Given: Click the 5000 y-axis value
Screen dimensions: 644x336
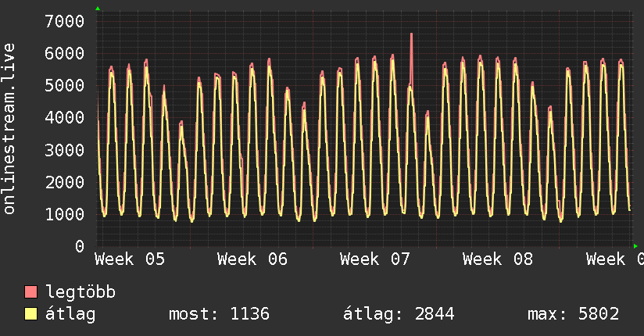Looking at the screenshot, I should point(65,85).
